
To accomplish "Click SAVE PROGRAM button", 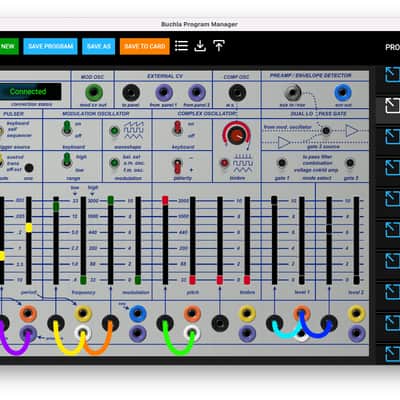I will pyautogui.click(x=50, y=46).
